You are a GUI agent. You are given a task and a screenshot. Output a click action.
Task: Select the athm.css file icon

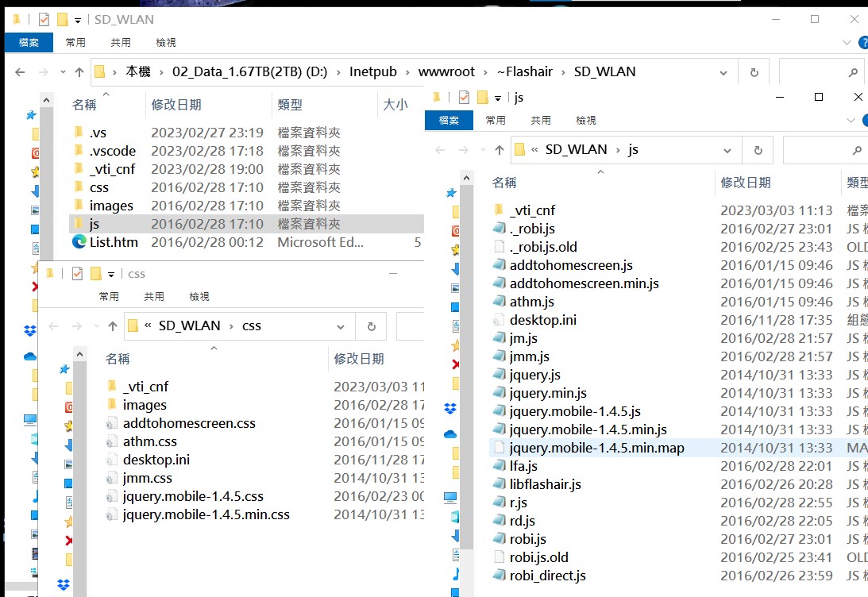[112, 441]
